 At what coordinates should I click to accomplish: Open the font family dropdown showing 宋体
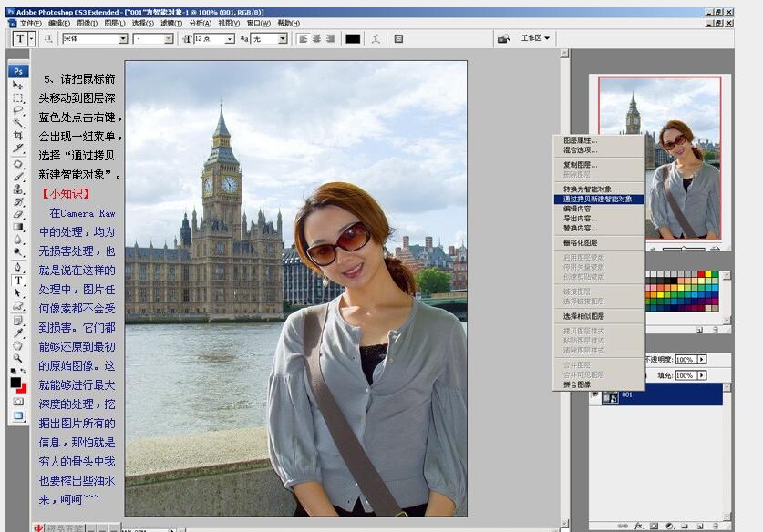coord(124,38)
